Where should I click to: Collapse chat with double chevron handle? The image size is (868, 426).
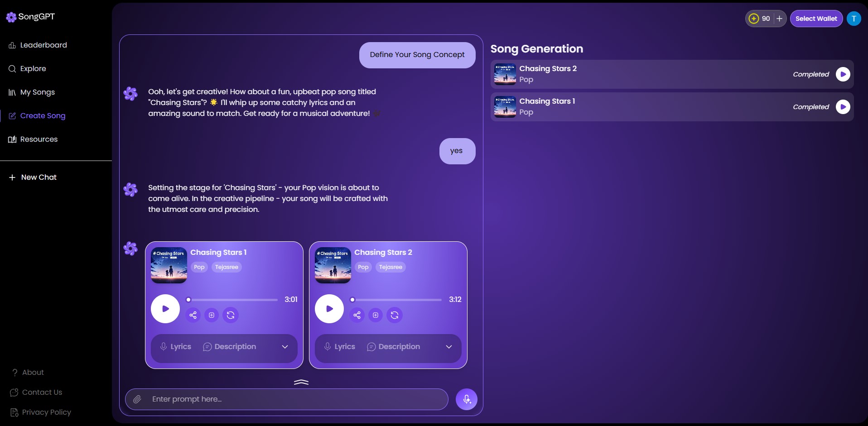[301, 382]
